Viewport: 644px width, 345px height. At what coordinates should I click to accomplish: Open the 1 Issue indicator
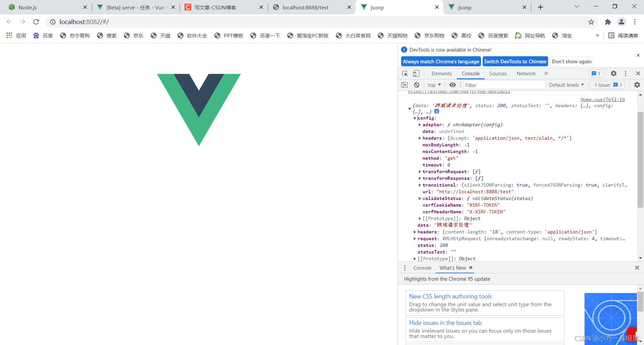pyautogui.click(x=608, y=85)
